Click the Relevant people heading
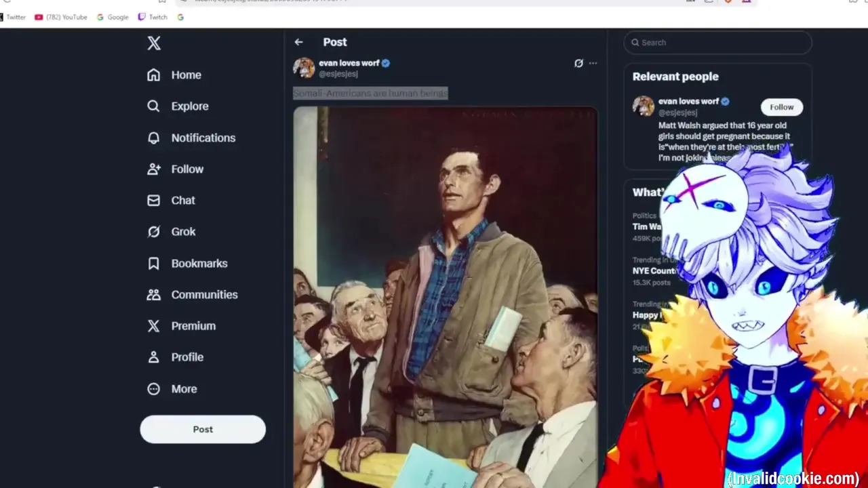The image size is (868, 488). point(675,77)
